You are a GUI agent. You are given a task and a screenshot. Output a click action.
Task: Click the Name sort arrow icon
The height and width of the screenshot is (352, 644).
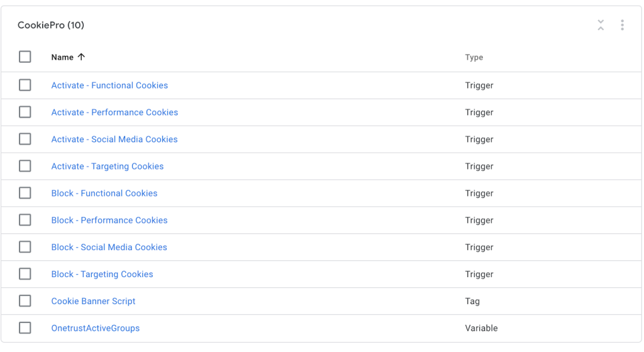tap(81, 57)
